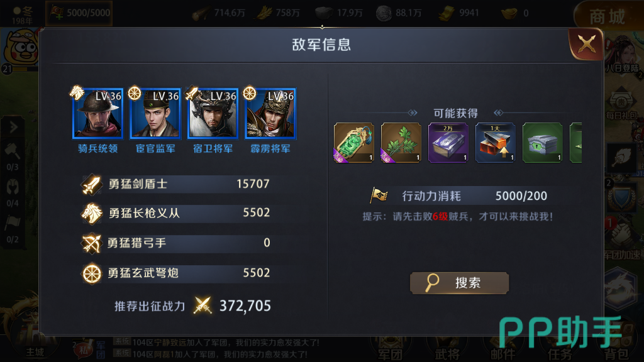Tap the green herb reward icon
The height and width of the screenshot is (362, 644).
click(x=401, y=143)
